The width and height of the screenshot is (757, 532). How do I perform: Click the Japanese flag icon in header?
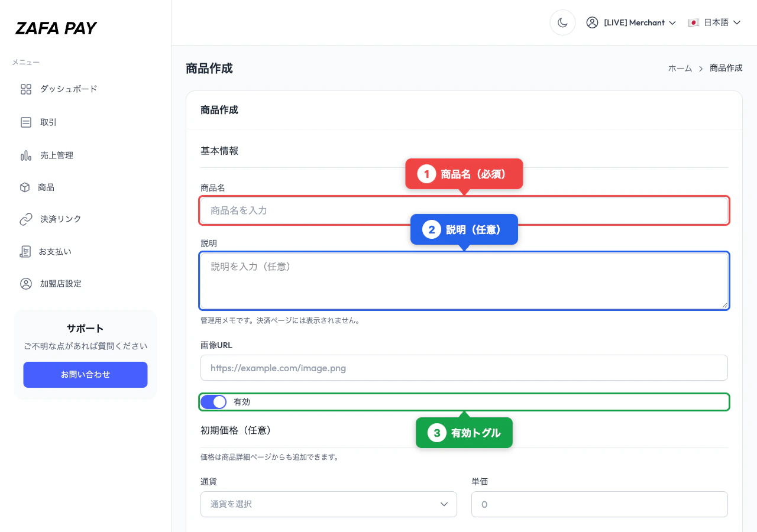coord(693,22)
